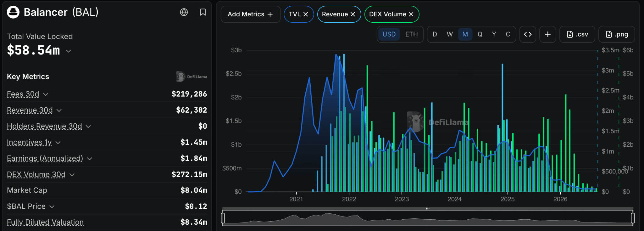Open the website globe icon
644x231 pixels.
tap(184, 12)
